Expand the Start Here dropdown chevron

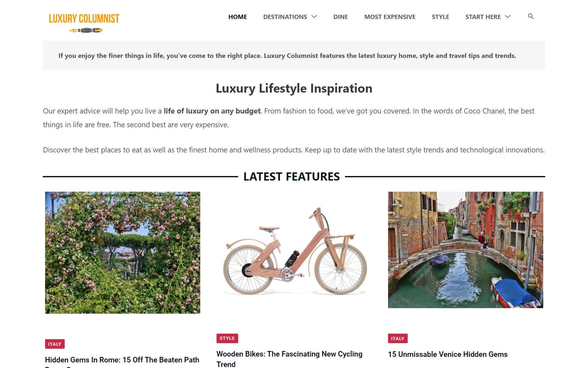508,17
